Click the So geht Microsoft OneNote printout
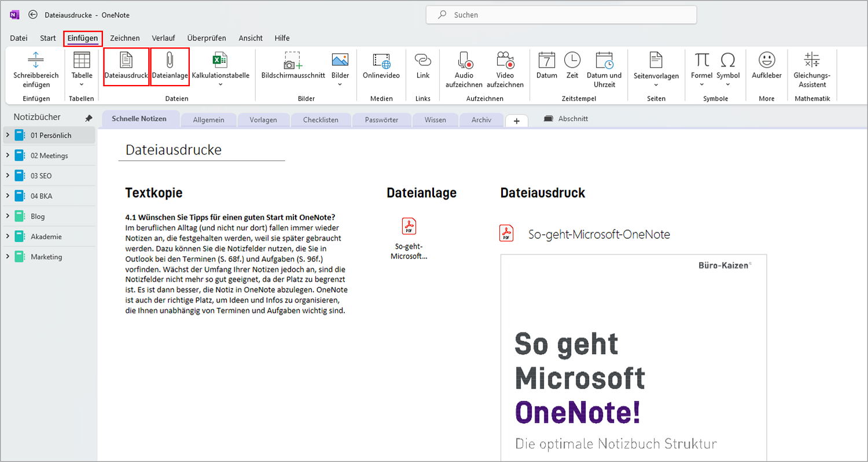The image size is (868, 462). [634, 357]
